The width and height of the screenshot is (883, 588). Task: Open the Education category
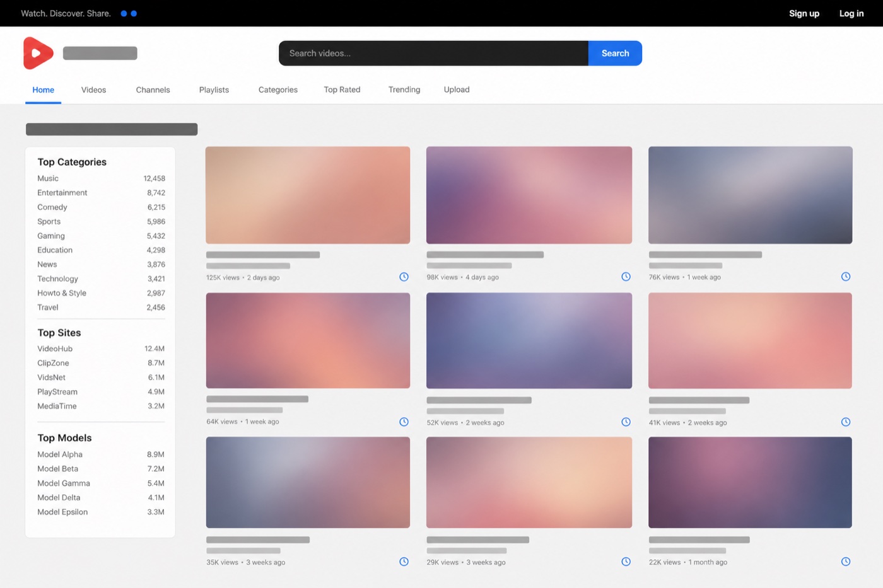coord(55,250)
